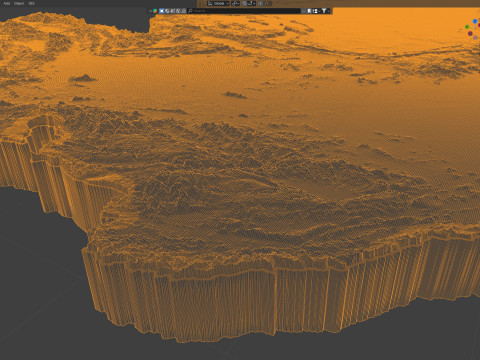Image resolution: width=480 pixels, height=360 pixels.
Task: Toggle proportional editing circle icon
Action: point(260,3)
